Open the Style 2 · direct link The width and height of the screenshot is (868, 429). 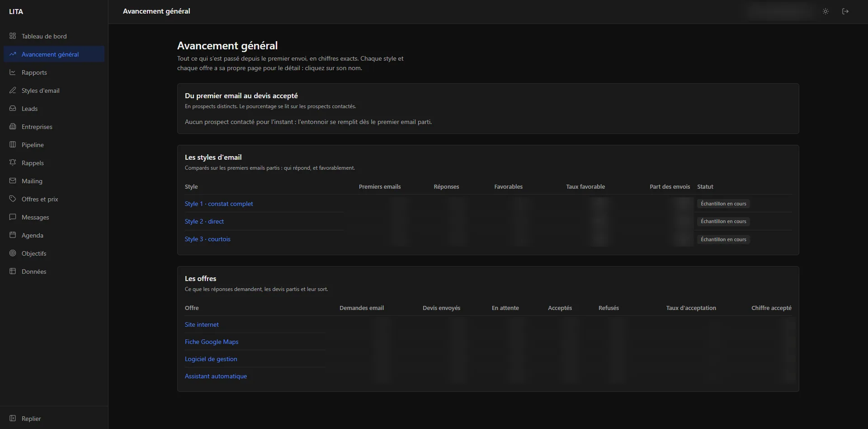[x=204, y=221]
